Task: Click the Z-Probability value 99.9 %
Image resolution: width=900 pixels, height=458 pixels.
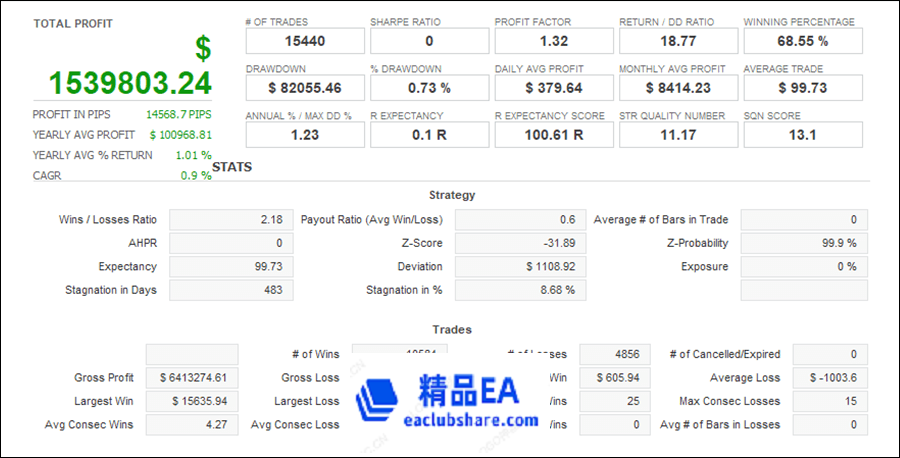Action: tap(804, 243)
